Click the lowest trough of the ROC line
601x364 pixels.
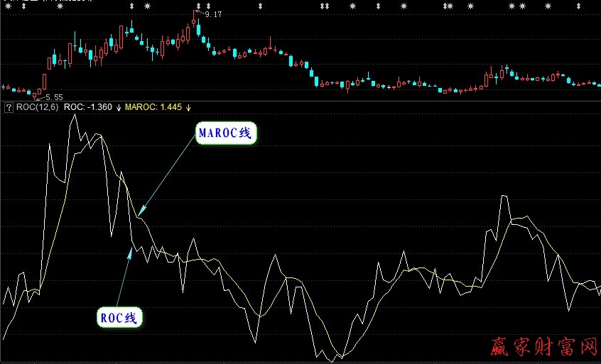click(x=341, y=358)
